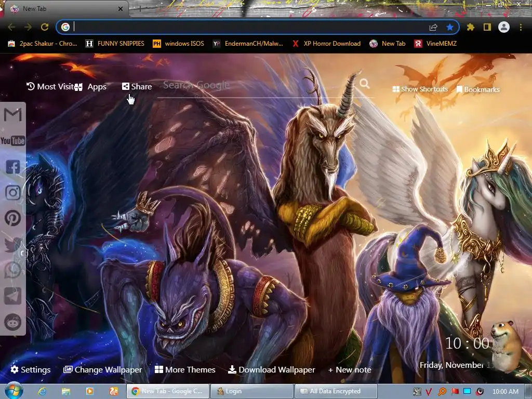Open More Themes

pos(185,369)
